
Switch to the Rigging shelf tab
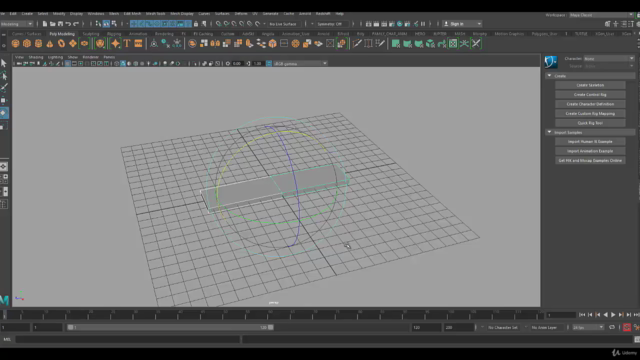[x=114, y=34]
